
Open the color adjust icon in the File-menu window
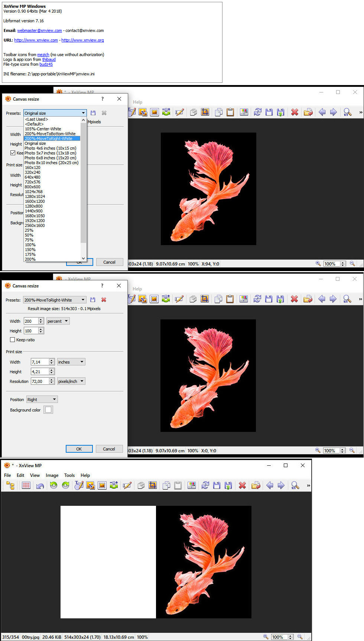(192, 485)
